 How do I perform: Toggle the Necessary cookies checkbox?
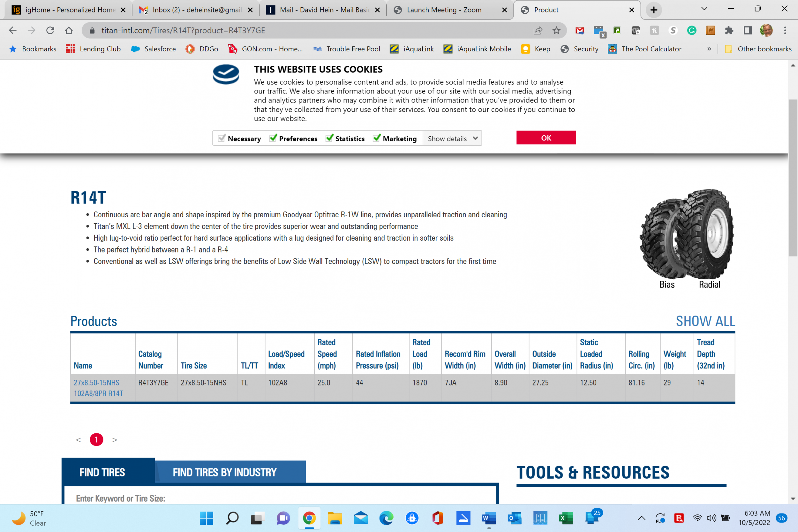point(222,138)
